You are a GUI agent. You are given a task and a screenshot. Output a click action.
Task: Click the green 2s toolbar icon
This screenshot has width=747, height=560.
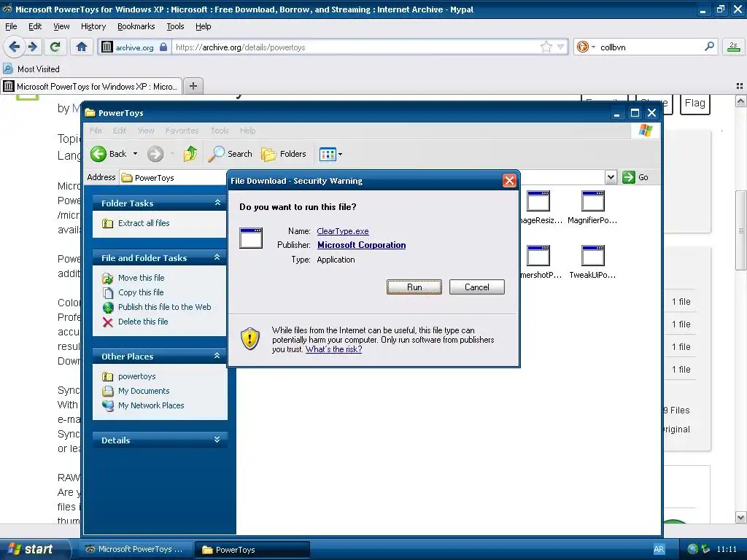pos(733,47)
